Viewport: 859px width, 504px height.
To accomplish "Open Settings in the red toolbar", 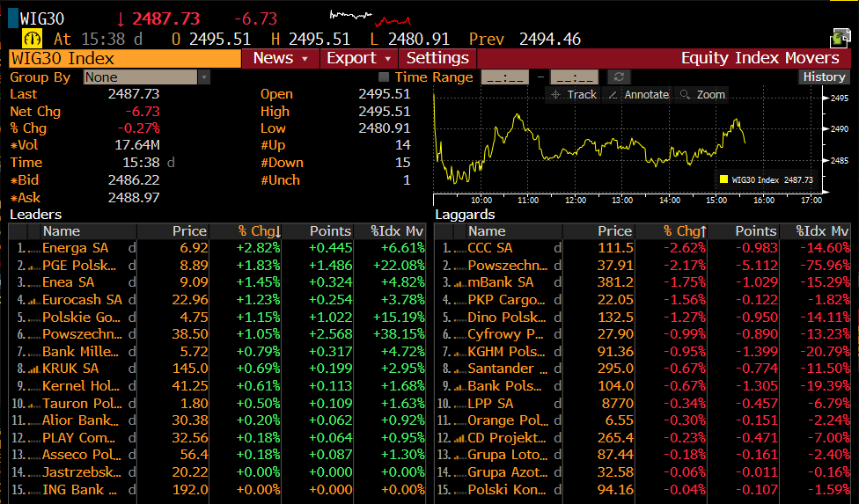I will click(437, 58).
